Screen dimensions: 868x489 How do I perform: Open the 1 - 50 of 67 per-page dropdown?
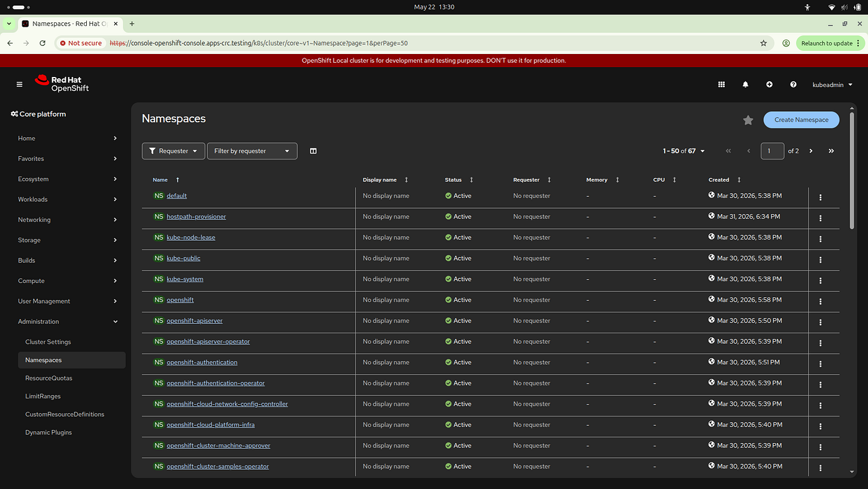coord(683,151)
